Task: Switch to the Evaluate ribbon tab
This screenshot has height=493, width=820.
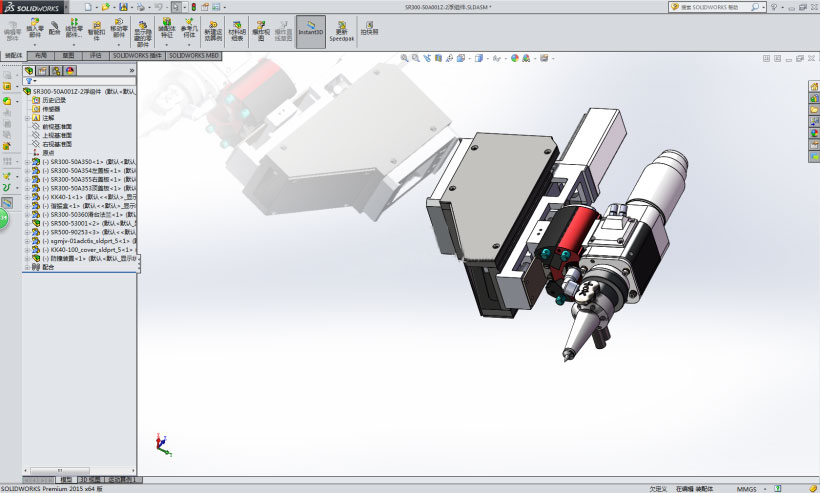Action: coord(95,55)
